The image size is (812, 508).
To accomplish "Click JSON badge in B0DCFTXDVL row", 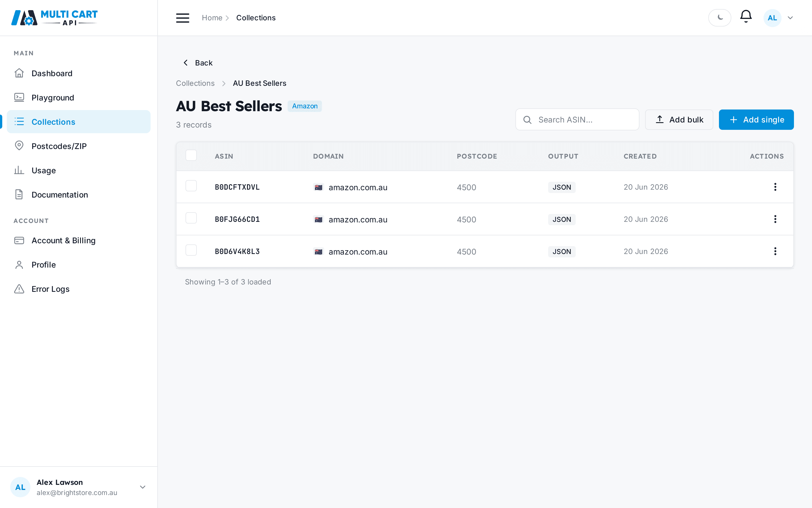I will pos(562,187).
